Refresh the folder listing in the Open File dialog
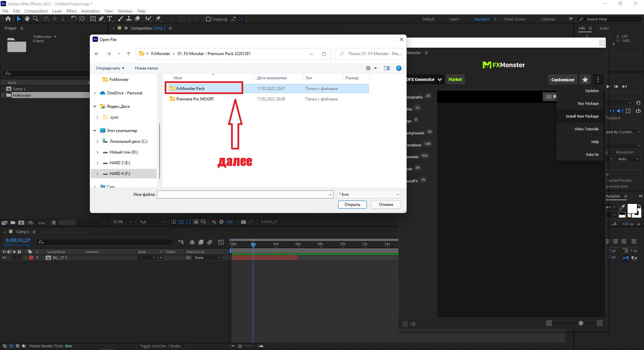 point(324,54)
